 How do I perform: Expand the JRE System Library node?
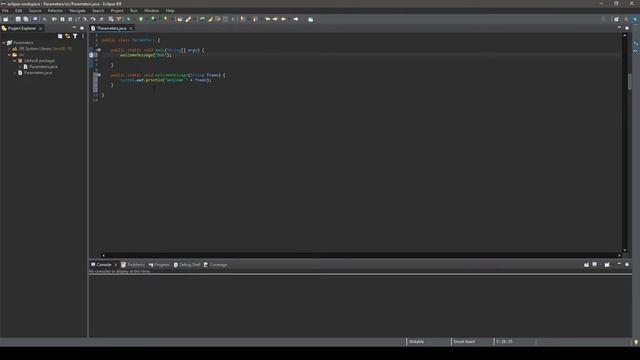(9, 49)
